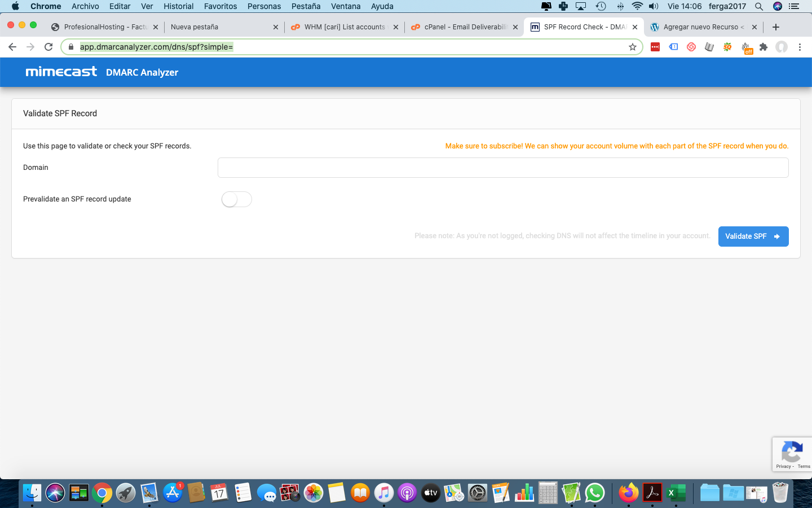The width and height of the screenshot is (812, 508).
Task: Enable Prevalidate an SPF record update toggle
Action: [x=236, y=199]
